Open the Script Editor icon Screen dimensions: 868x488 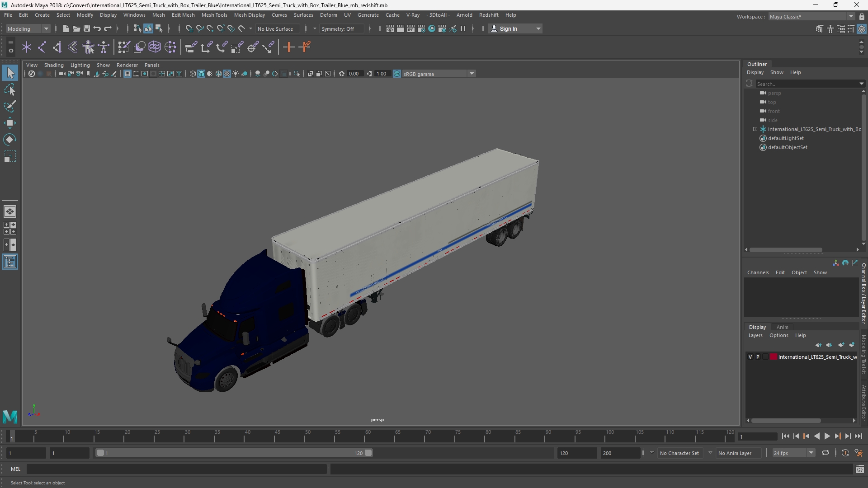click(x=860, y=469)
